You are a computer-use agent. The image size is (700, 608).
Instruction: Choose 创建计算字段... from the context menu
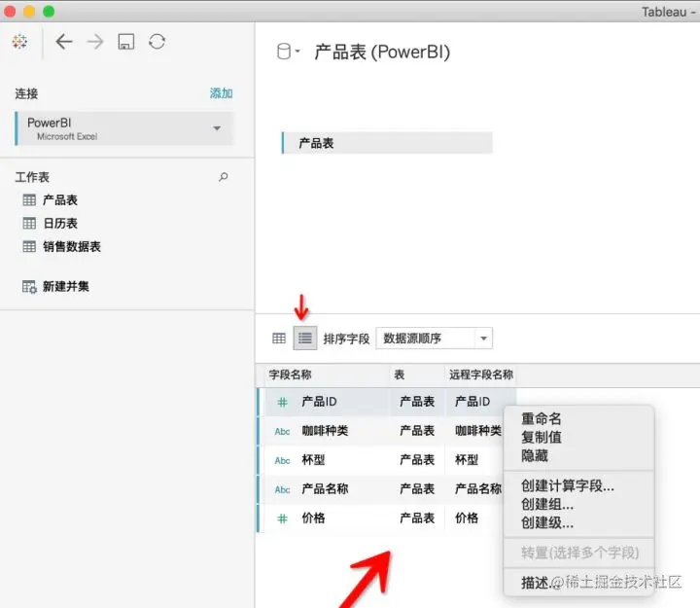[x=568, y=485]
